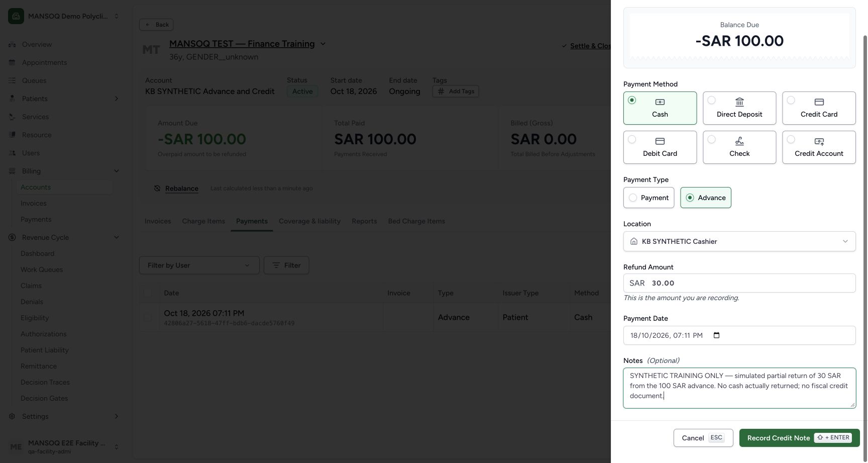Click the Rebalance refresh icon
This screenshot has width=868, height=463.
click(157, 189)
